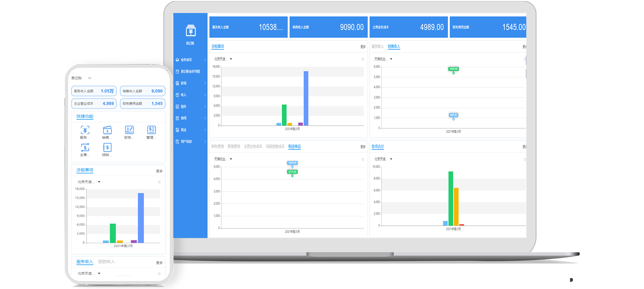
Task: Tap the 销售 wallet icon in 快捷功能
Action: pos(107,130)
